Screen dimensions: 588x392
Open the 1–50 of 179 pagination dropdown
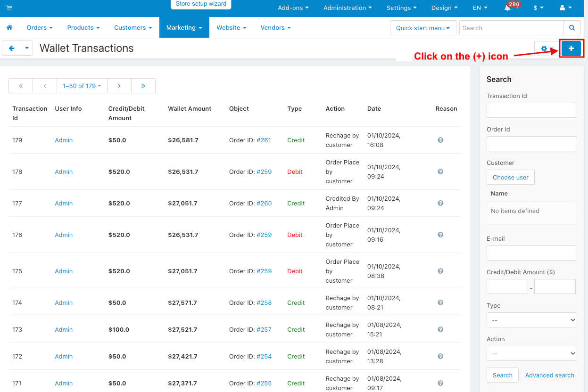82,86
